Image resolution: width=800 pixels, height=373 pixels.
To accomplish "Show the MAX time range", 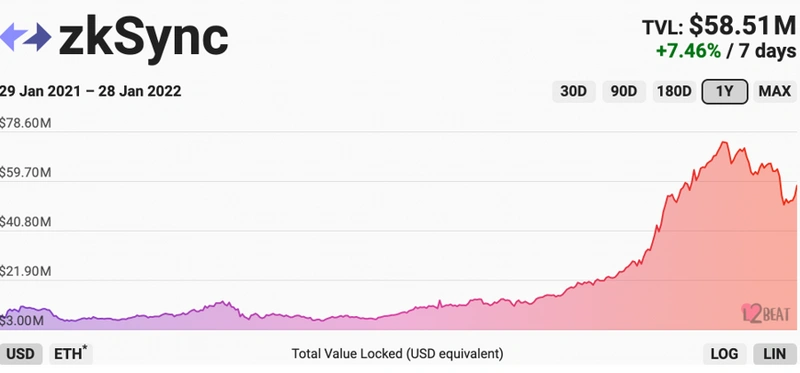I will 774,92.
